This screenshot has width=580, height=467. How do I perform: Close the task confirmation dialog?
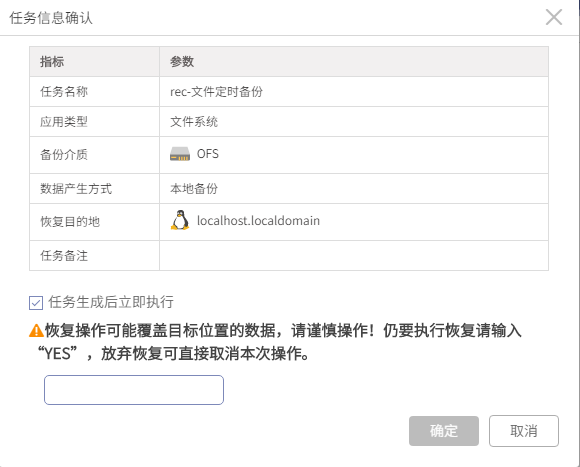[x=554, y=17]
